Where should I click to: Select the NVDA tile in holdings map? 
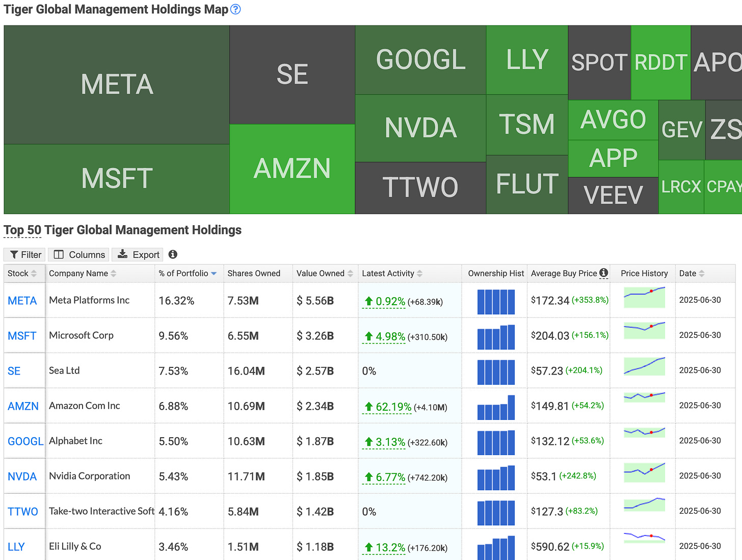click(420, 128)
